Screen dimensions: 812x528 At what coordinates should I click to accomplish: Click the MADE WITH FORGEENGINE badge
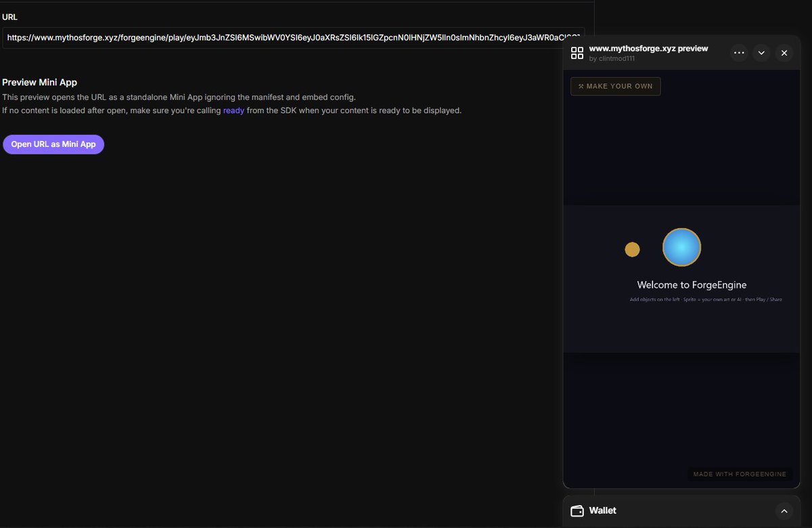pyautogui.click(x=740, y=474)
